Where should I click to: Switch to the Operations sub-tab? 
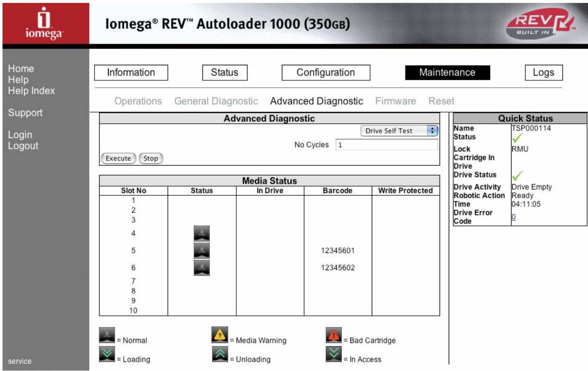point(138,101)
